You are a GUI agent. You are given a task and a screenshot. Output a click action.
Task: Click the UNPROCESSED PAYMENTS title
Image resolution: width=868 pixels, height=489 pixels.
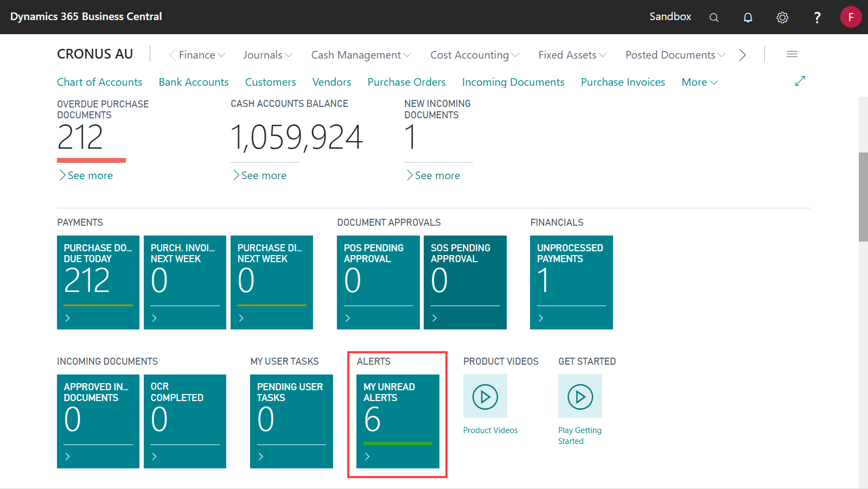coord(570,253)
